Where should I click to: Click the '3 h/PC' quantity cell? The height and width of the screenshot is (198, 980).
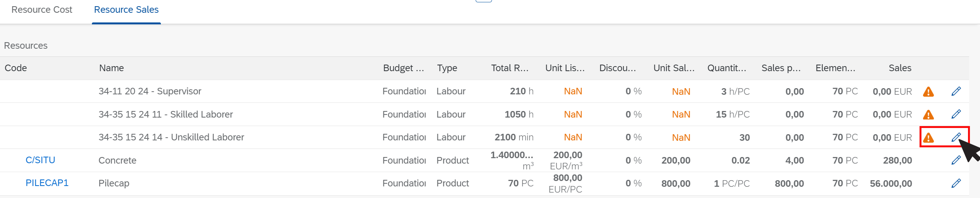pyautogui.click(x=735, y=92)
